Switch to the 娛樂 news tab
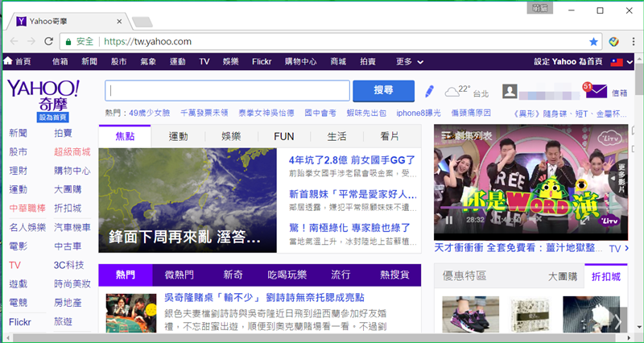The width and height of the screenshot is (644, 343). 231,136
